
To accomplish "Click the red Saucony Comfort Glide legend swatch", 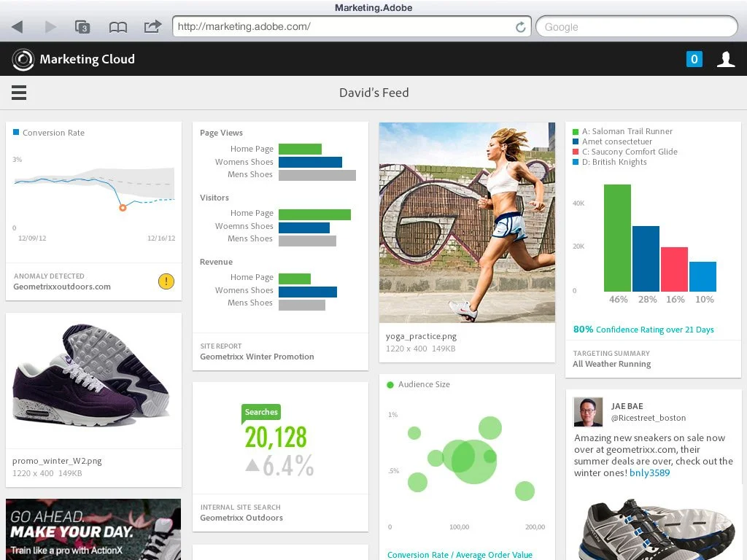I will pyautogui.click(x=576, y=152).
